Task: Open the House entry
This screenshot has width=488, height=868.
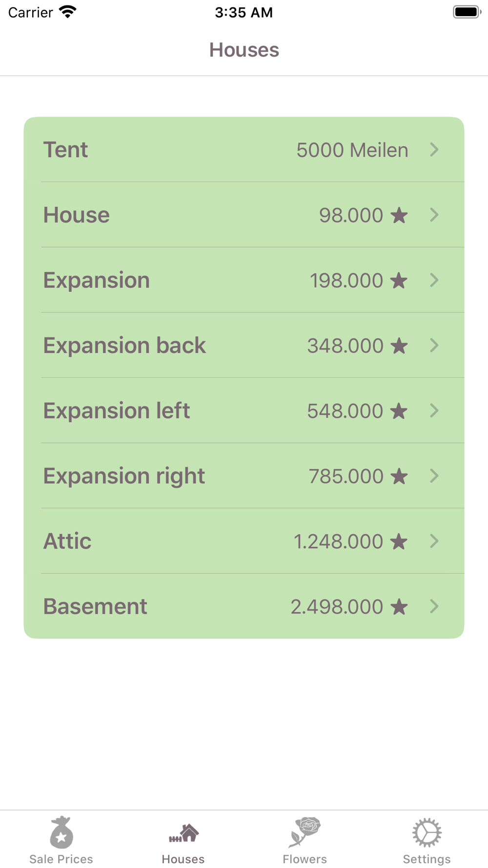Action: 77,215
